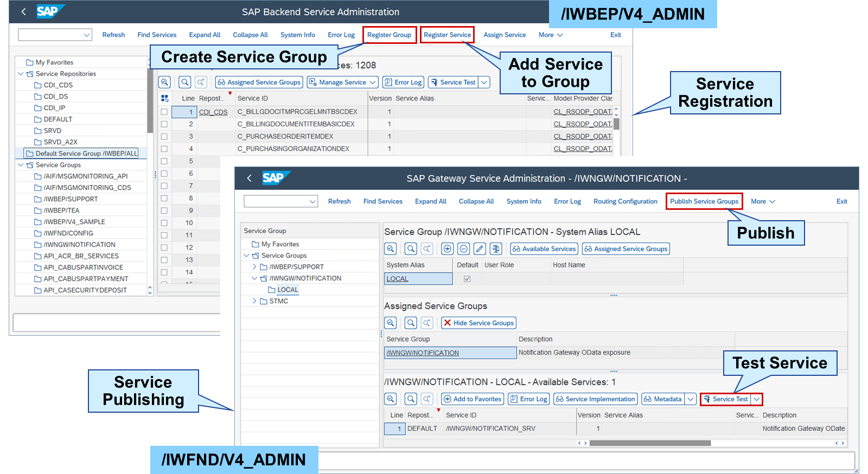Open Metadata dropdown arrow
This screenshot has width=868, height=474.
pos(691,399)
